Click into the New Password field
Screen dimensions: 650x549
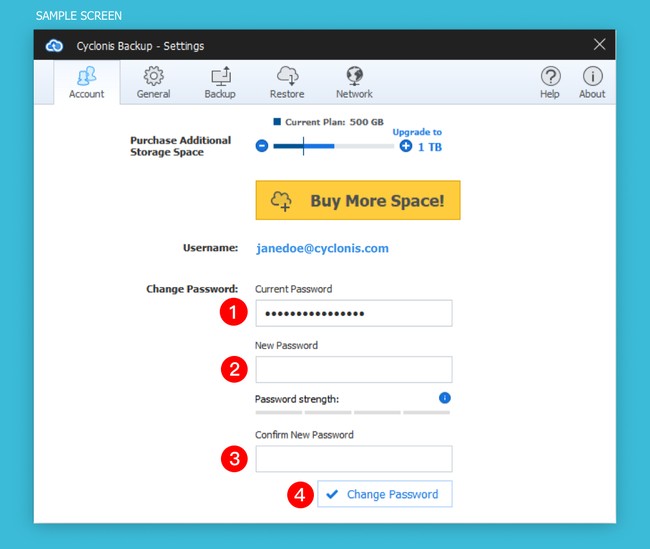353,369
